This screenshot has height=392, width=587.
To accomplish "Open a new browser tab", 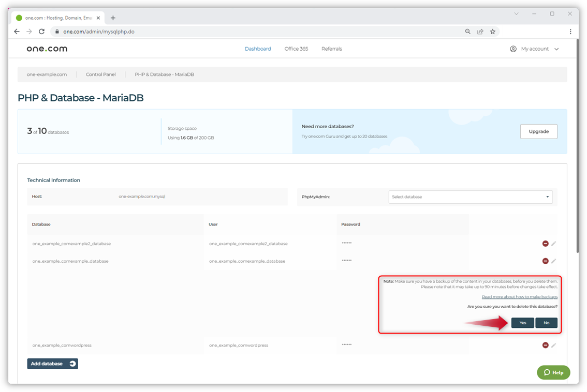I will click(113, 17).
